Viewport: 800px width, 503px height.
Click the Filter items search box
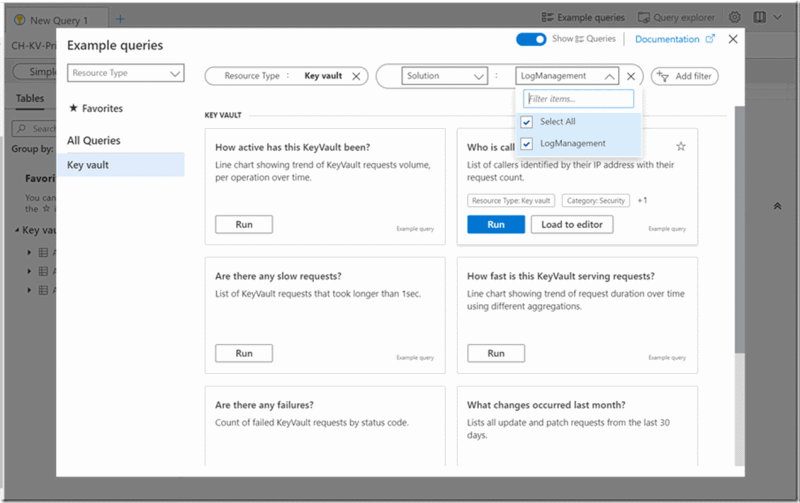579,99
